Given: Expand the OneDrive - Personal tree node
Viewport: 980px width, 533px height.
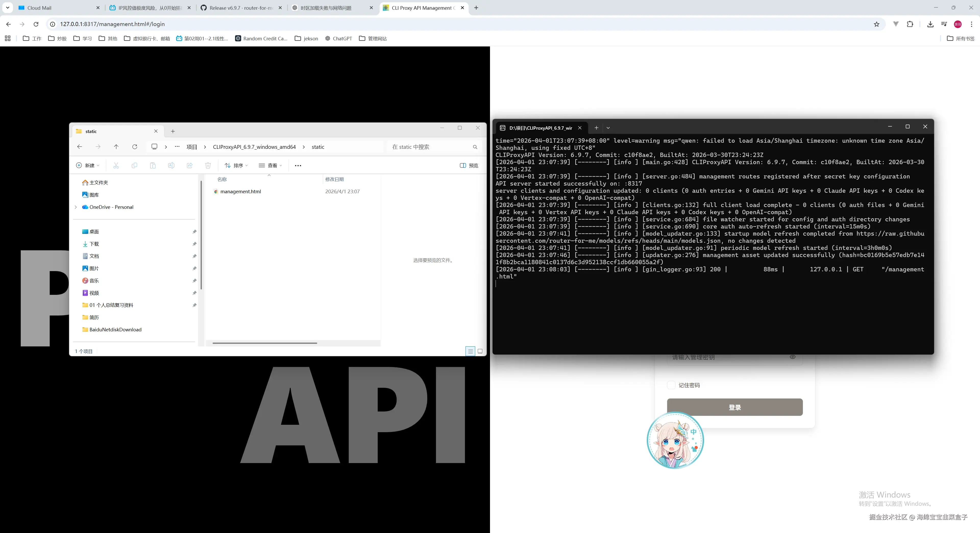Looking at the screenshot, I should 76,207.
